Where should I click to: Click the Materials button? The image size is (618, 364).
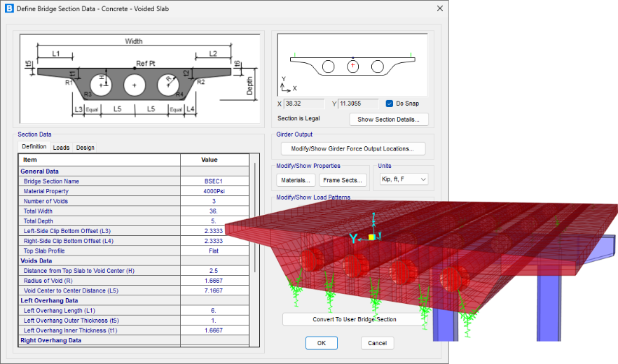295,180
